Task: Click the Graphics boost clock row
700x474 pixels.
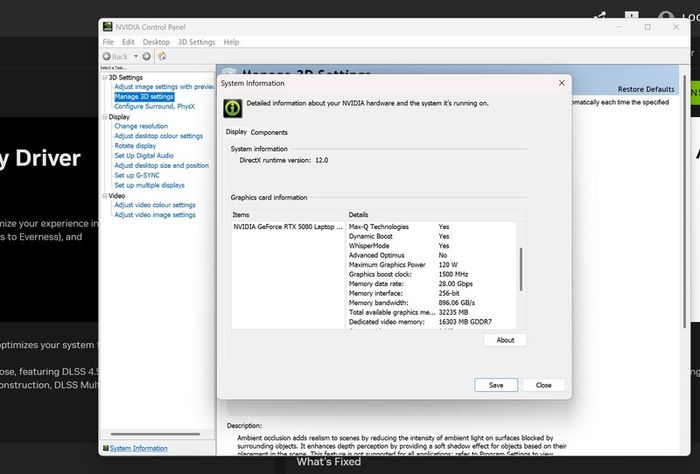Action: point(432,274)
